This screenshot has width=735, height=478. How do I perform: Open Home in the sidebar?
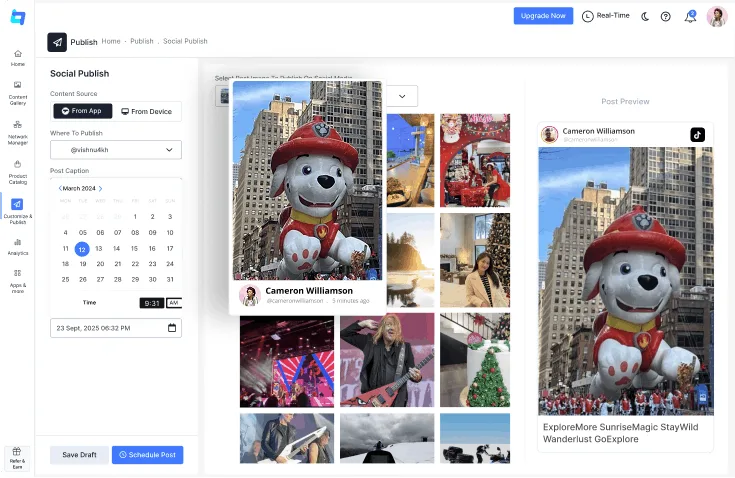point(18,58)
